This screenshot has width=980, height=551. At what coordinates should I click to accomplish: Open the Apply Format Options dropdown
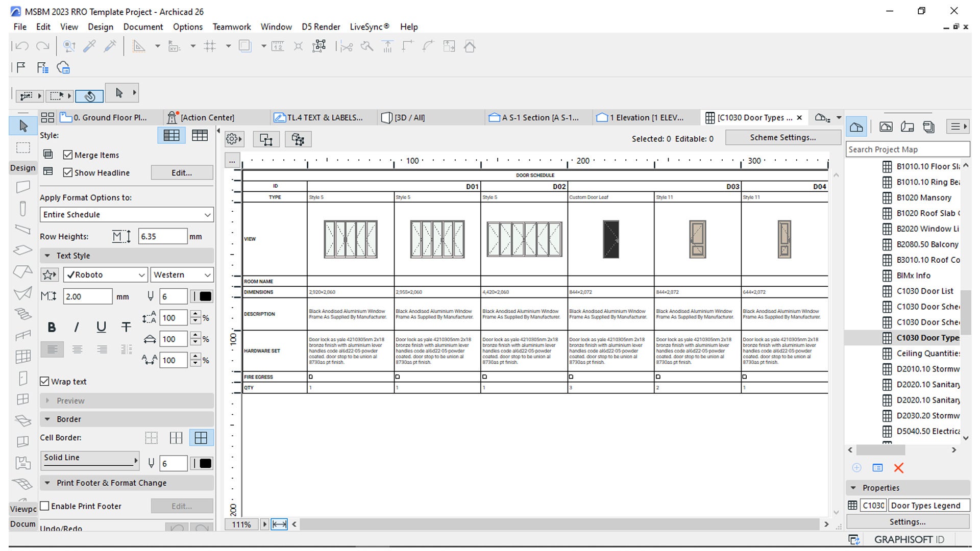click(x=126, y=214)
